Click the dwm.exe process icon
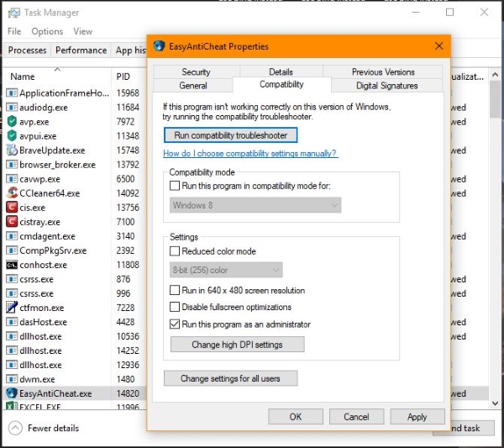The height and width of the screenshot is (448, 504). pos(12,379)
